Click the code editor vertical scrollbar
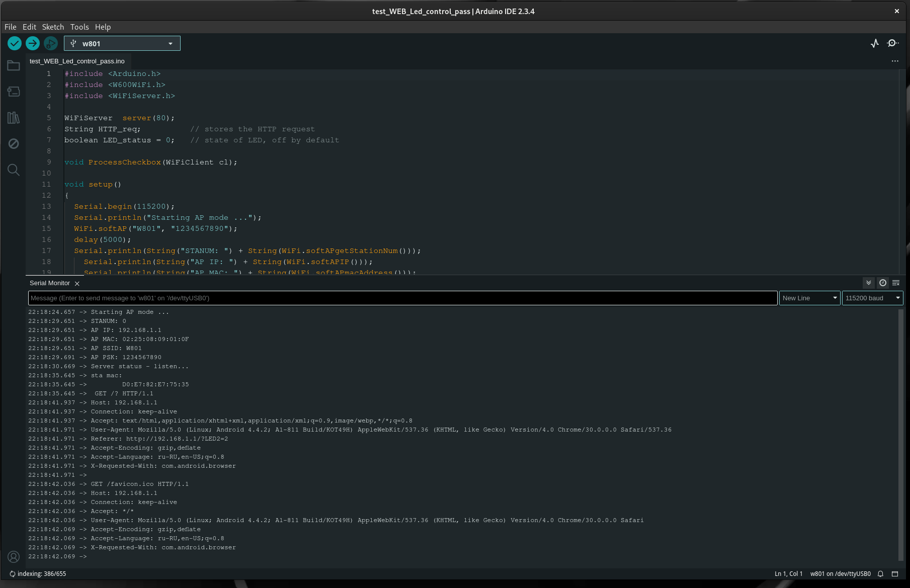Viewport: 910px width, 588px height. [902, 172]
